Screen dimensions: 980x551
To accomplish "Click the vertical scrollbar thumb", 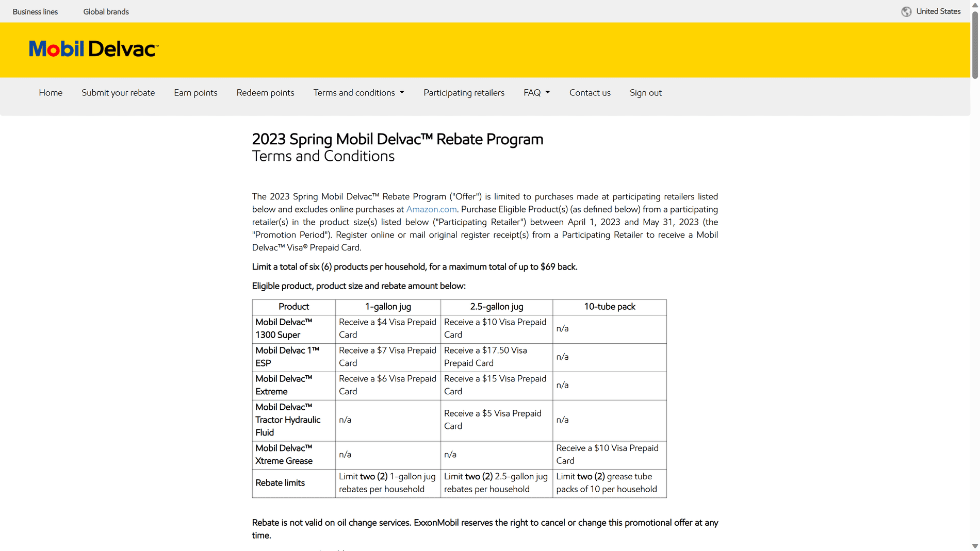I will tap(975, 44).
